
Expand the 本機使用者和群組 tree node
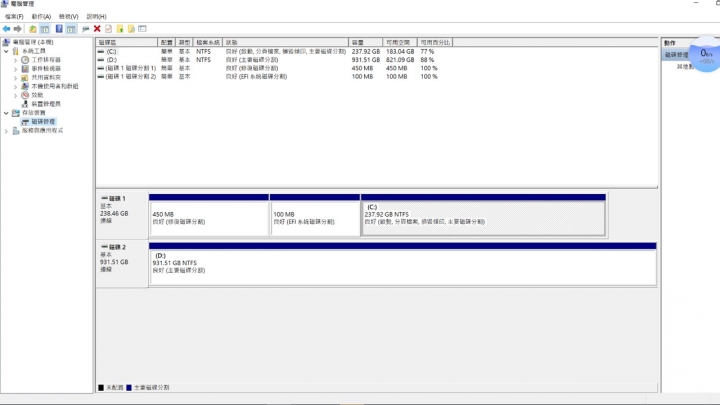click(15, 86)
